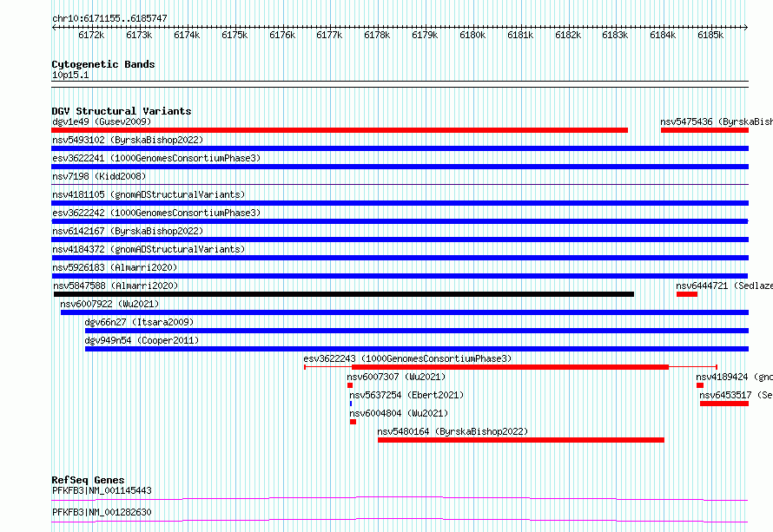Click the thin nsv7198 variant line
The width and height of the screenshot is (773, 532).
pos(400,185)
